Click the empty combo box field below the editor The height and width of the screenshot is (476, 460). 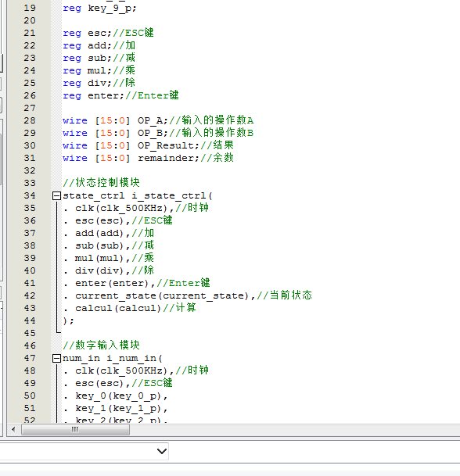pyautogui.click(x=84, y=451)
